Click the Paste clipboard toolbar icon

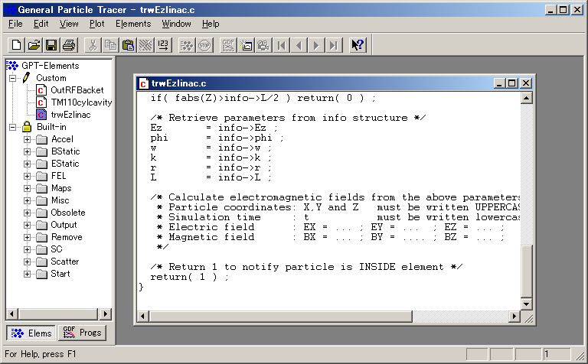(128, 45)
